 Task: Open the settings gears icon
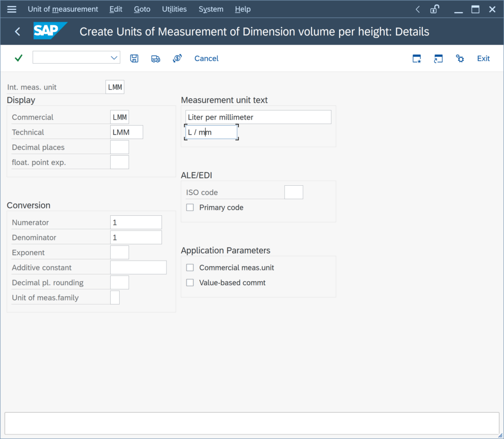tap(460, 59)
